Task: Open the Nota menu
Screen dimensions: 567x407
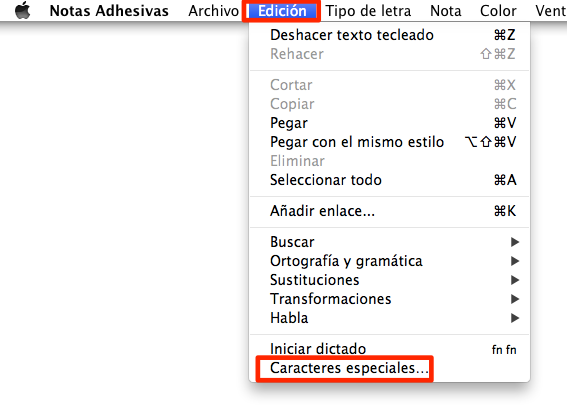Action: click(446, 11)
